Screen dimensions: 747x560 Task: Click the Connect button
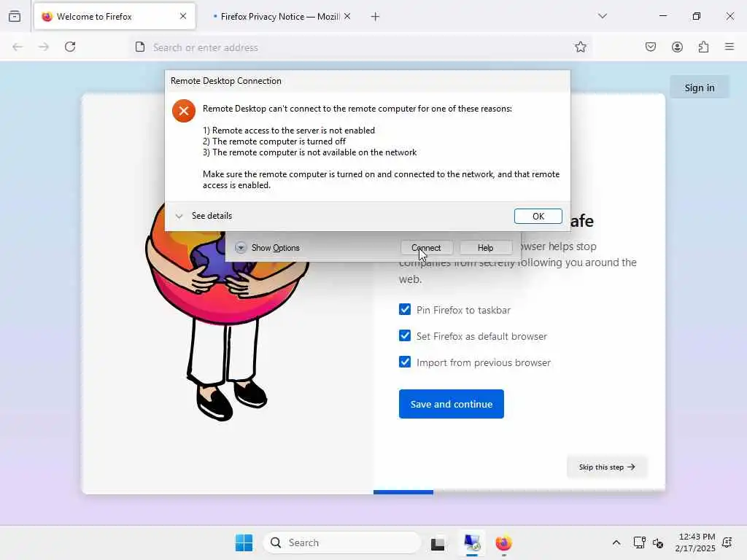point(426,248)
